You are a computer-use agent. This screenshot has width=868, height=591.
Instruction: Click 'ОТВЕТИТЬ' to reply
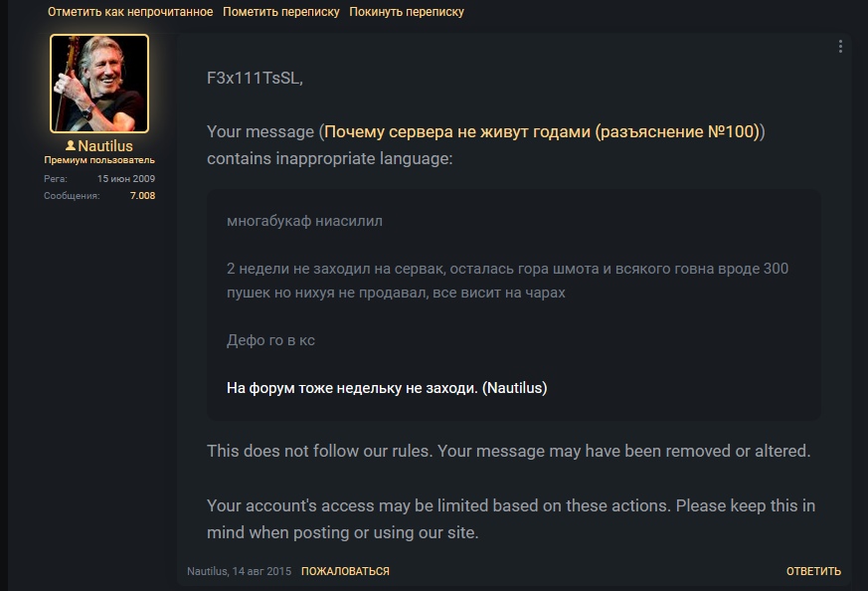point(813,571)
